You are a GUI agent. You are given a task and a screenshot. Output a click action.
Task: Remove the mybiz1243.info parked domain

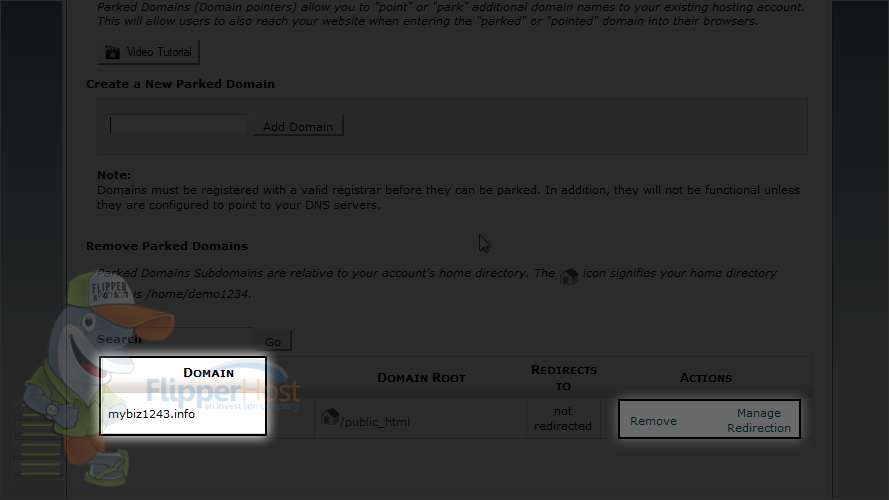tap(653, 421)
